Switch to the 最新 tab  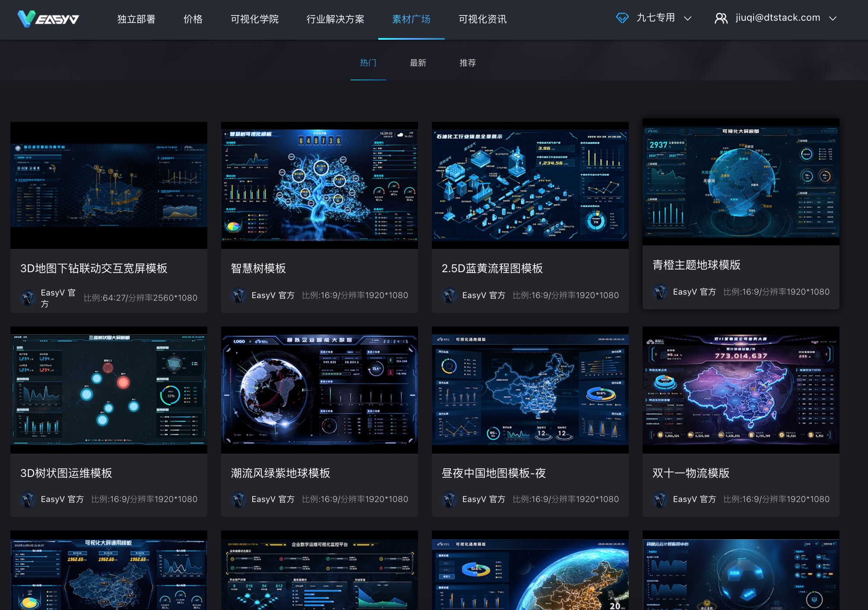coord(417,63)
